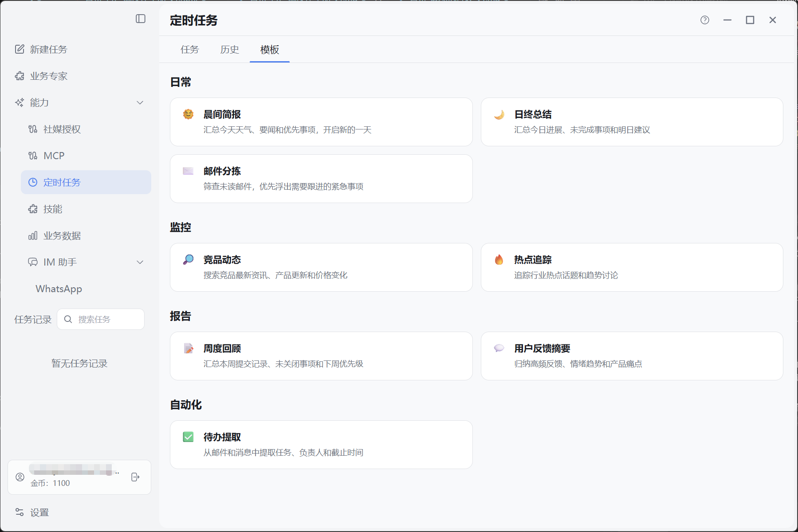Click the 任务记录 label

pyautogui.click(x=33, y=319)
